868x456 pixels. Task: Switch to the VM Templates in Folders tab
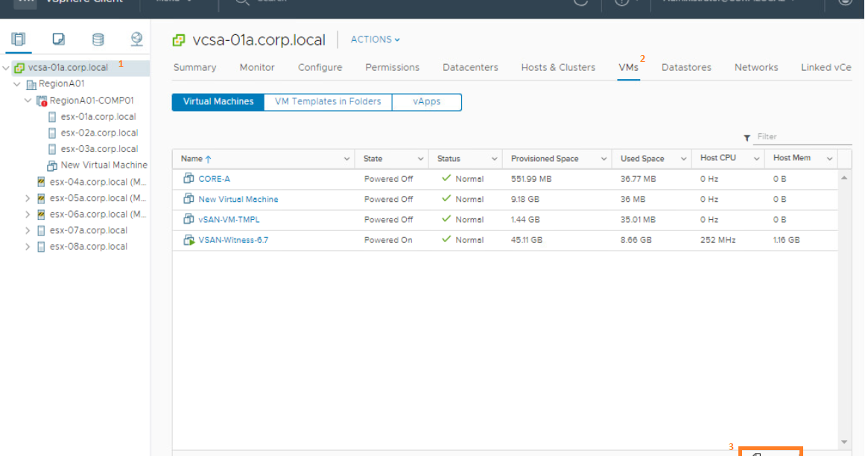click(x=327, y=101)
